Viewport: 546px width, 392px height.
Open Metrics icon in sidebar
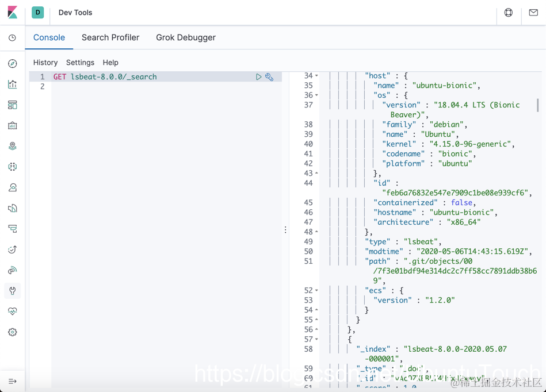click(x=12, y=187)
